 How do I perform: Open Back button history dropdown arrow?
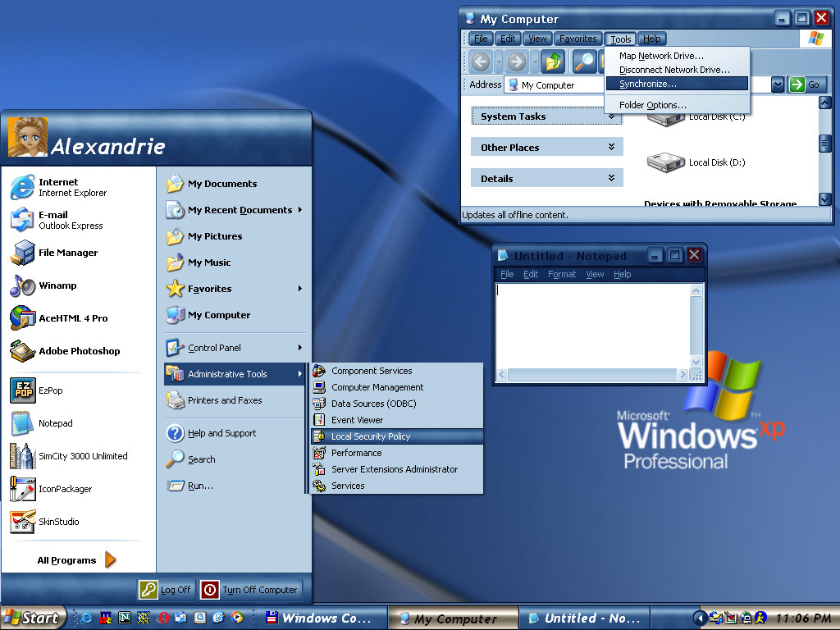coord(499,62)
